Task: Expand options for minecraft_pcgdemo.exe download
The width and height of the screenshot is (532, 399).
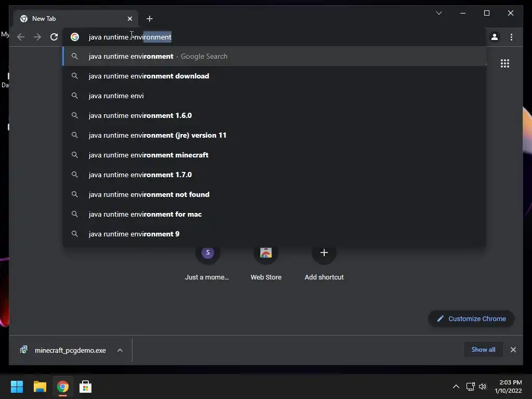Action: click(120, 350)
